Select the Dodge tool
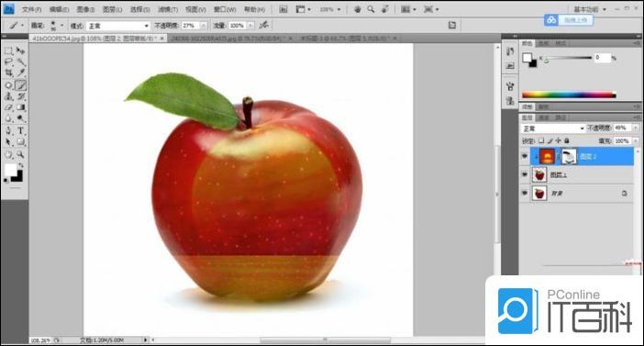Screen dimensions: 644x346 [20, 118]
